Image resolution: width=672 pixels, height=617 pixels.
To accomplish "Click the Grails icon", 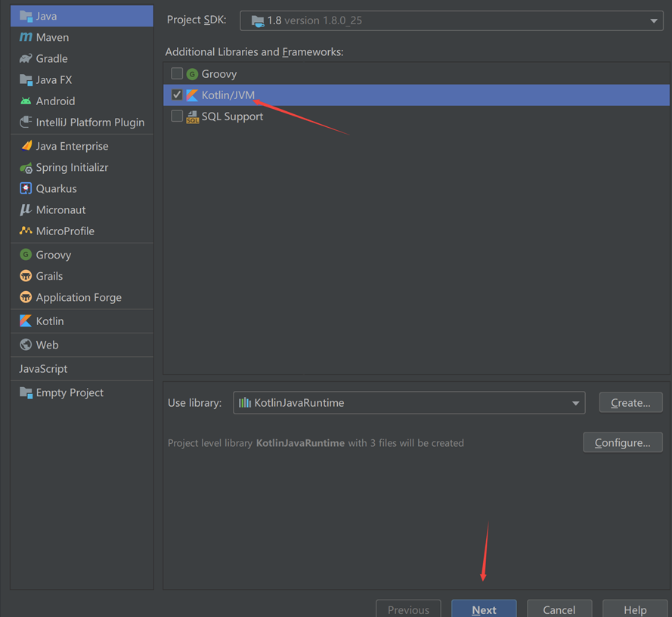I will pyautogui.click(x=26, y=276).
